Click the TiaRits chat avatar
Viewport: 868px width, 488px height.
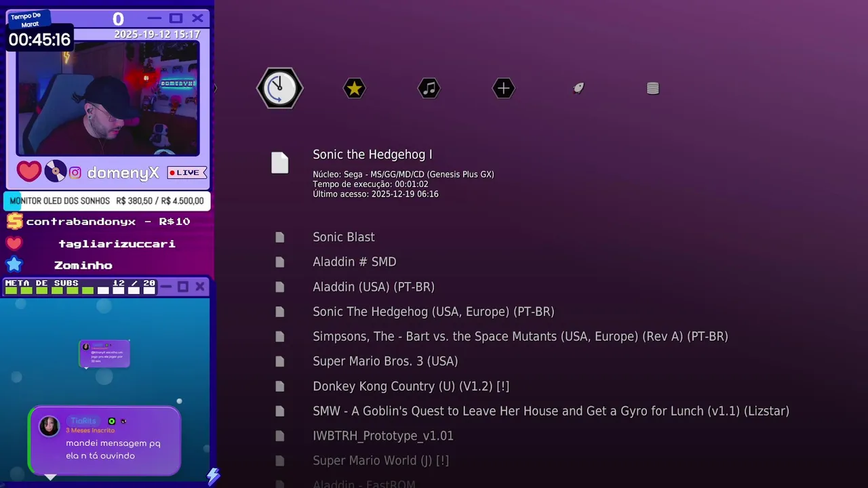[x=49, y=426]
